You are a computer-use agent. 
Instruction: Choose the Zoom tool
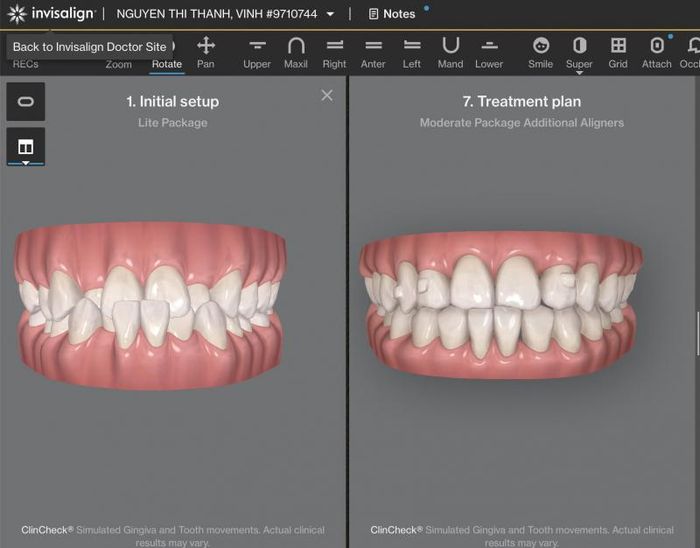118,64
